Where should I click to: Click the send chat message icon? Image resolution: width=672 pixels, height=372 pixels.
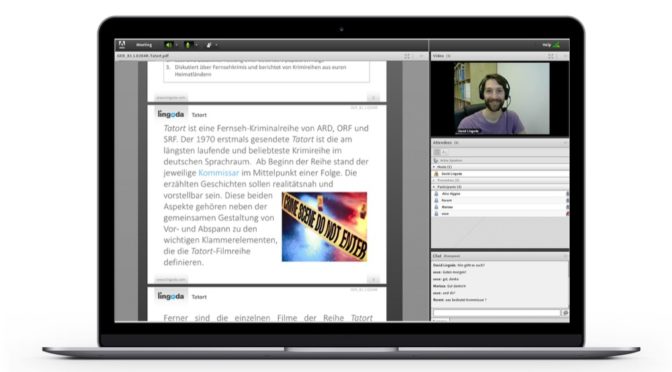(x=565, y=313)
